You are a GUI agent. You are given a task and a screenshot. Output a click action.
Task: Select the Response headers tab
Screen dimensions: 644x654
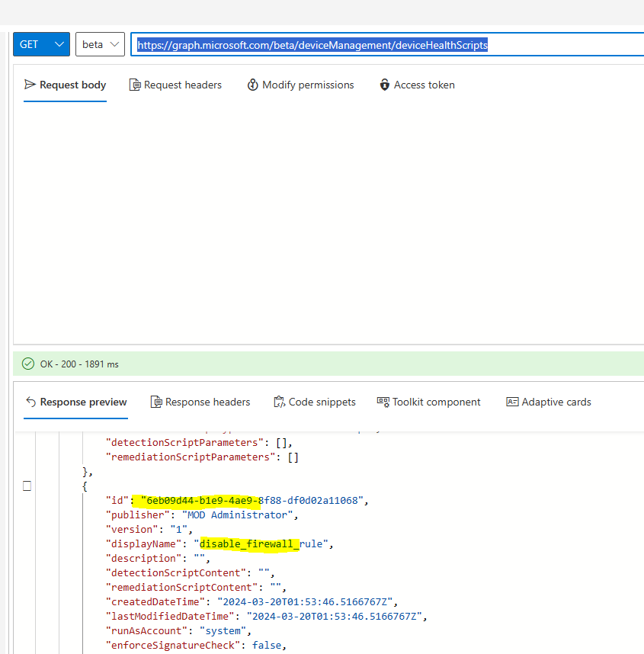pyautogui.click(x=200, y=402)
